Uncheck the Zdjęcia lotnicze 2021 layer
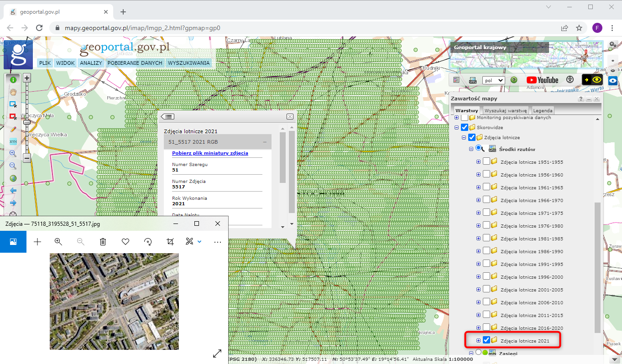The height and width of the screenshot is (364, 622). coord(486,340)
